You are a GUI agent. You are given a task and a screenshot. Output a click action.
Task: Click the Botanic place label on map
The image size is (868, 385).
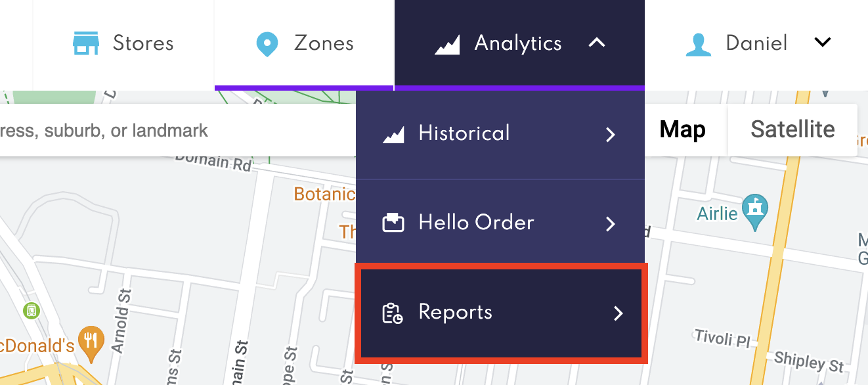(324, 194)
